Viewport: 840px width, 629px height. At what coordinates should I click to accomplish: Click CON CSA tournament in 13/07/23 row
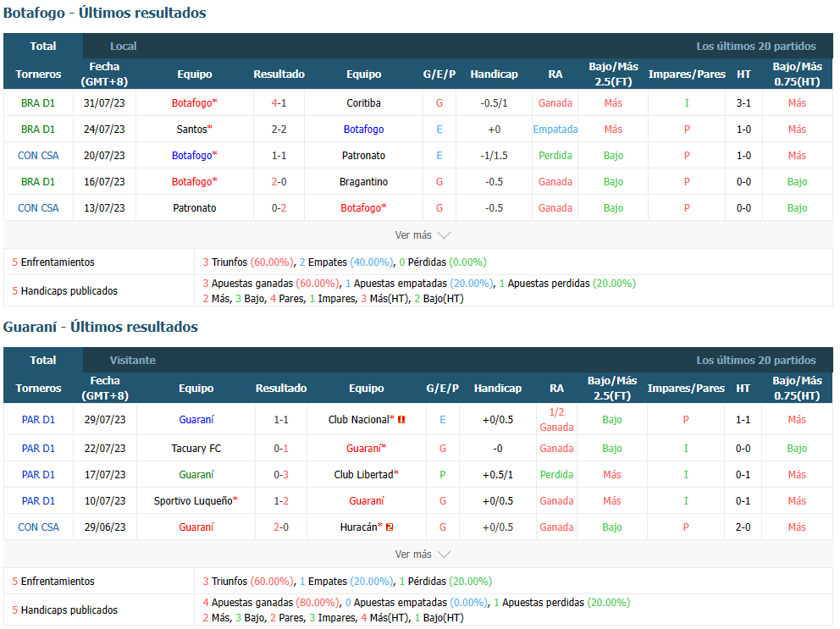[x=38, y=208]
